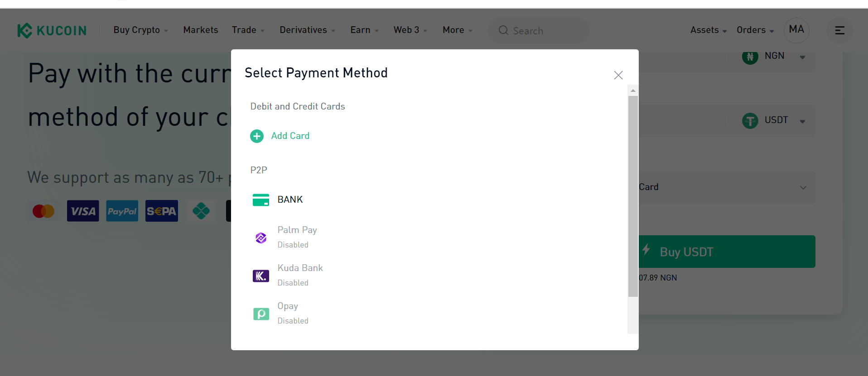
Task: Close the Select Payment Method dialog
Action: tap(618, 75)
